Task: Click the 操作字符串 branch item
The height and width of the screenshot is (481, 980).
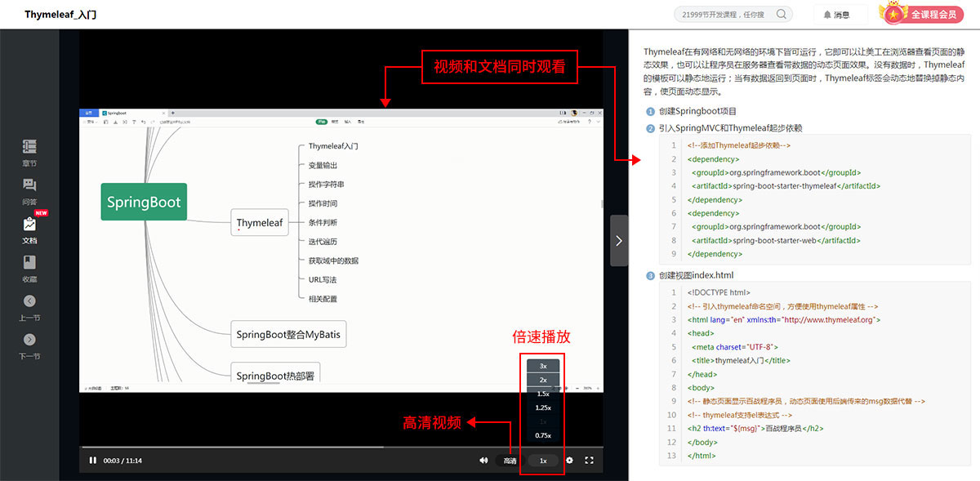Action: tap(326, 185)
